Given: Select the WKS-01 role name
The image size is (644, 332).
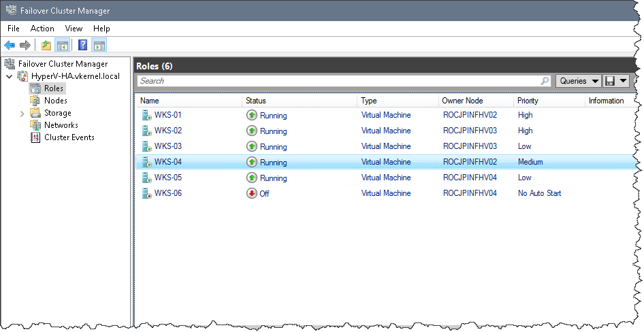Looking at the screenshot, I should tap(167, 115).
